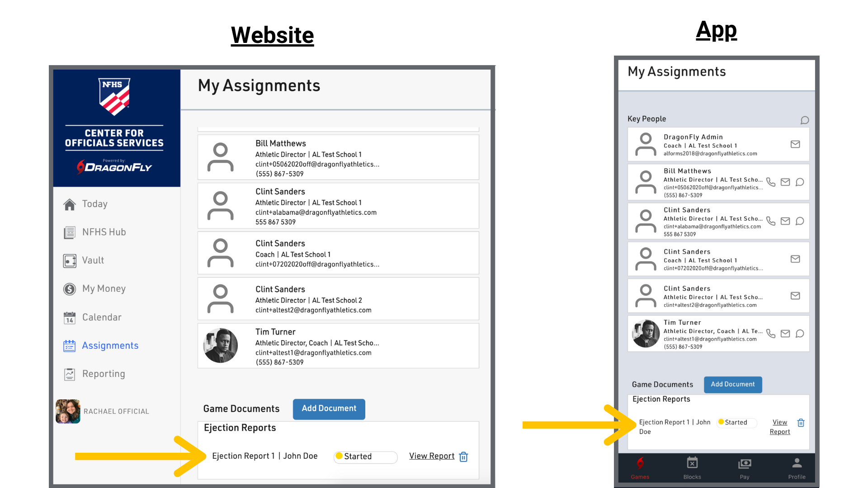This screenshot has height=488, width=868.
Task: Select My Money sidebar item
Action: (x=104, y=289)
